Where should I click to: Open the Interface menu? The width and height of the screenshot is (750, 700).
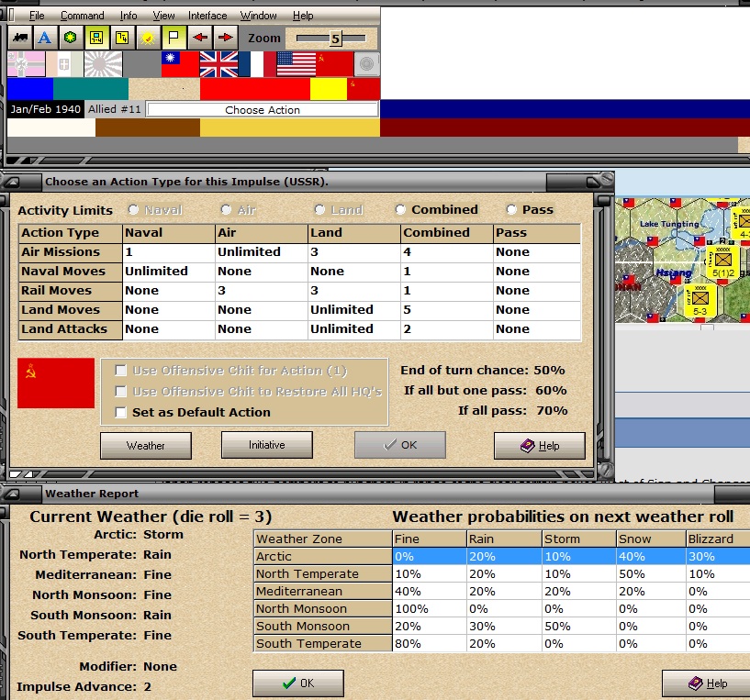pyautogui.click(x=207, y=16)
